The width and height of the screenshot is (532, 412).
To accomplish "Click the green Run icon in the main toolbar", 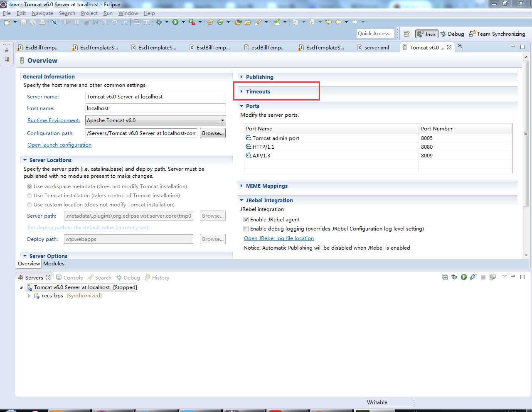I will tap(175, 22).
